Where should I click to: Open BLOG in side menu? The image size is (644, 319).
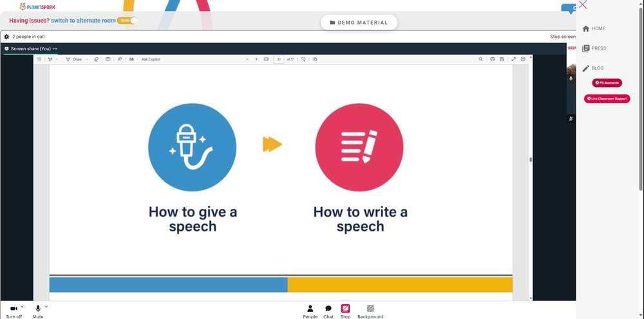point(593,68)
